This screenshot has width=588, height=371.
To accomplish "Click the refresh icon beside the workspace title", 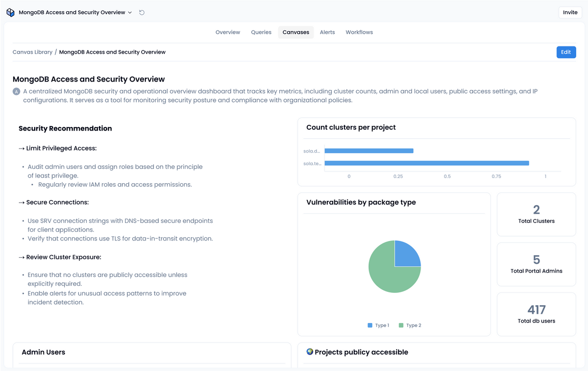I will [x=142, y=12].
